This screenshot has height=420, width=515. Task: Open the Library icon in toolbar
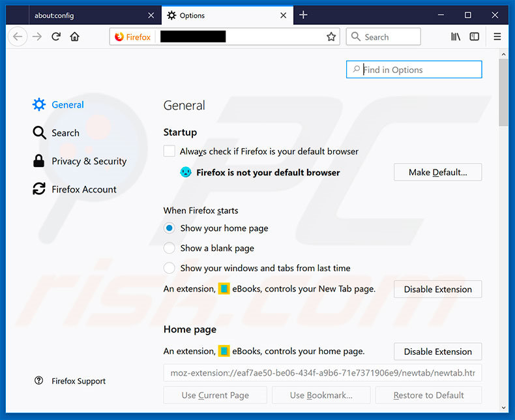[456, 37]
